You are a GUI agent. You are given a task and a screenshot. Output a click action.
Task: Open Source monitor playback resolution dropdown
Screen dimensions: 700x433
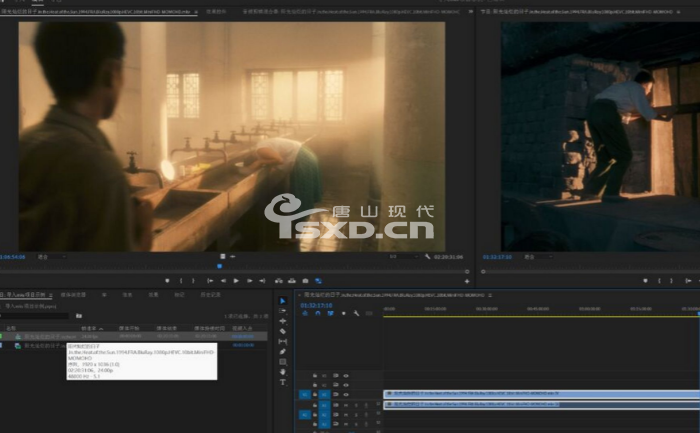click(404, 257)
